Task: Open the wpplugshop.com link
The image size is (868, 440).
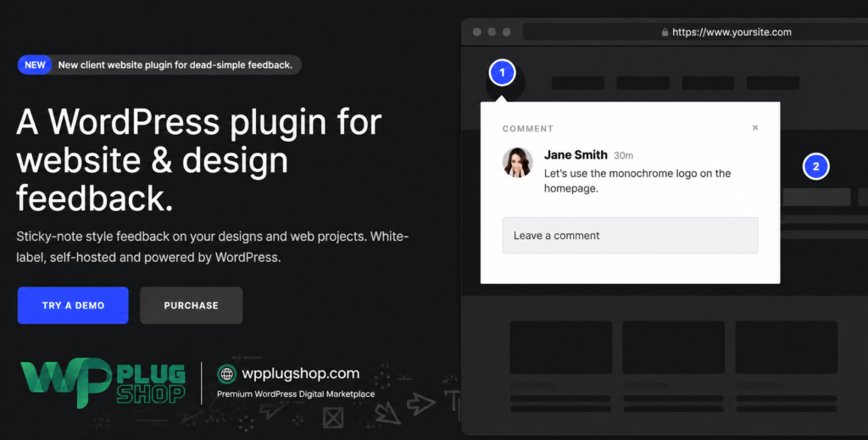Action: tap(301, 374)
